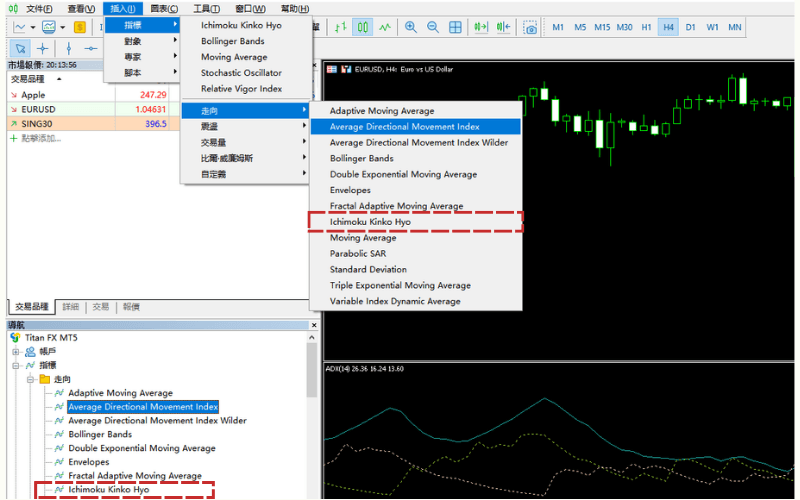
Task: Select the arrow cursor tool
Action: point(20,48)
